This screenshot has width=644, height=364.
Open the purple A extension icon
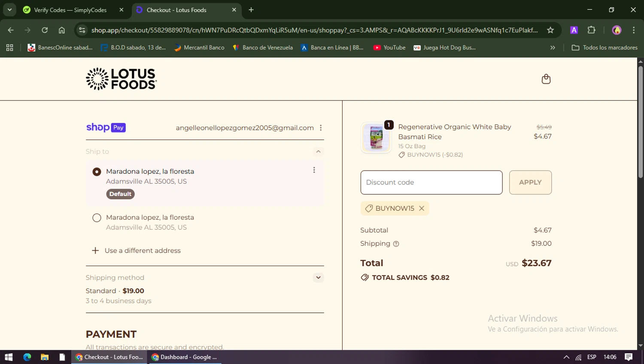[574, 30]
